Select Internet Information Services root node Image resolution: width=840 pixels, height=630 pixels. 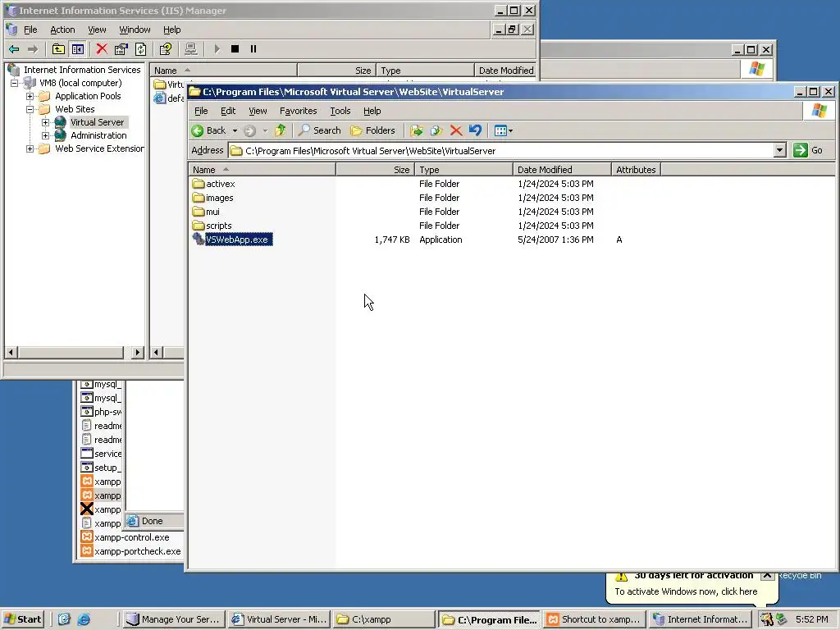coord(82,71)
